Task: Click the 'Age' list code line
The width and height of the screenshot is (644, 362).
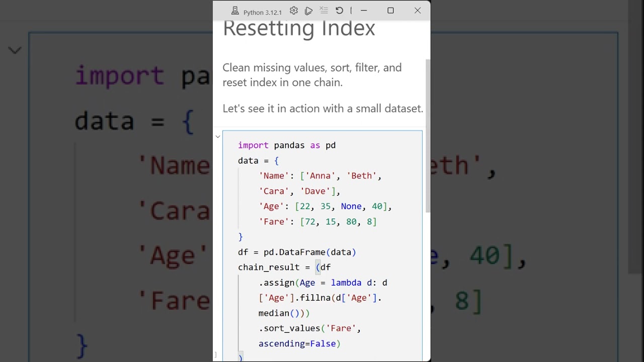Action: [x=325, y=207]
